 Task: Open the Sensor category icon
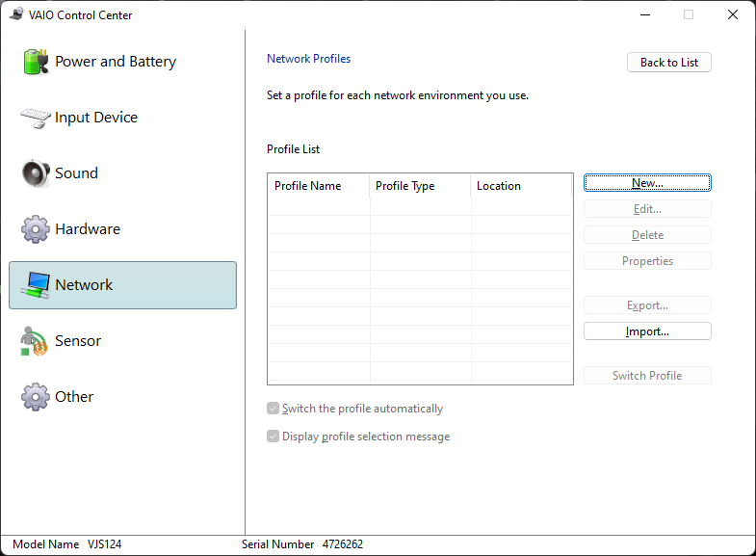click(34, 341)
